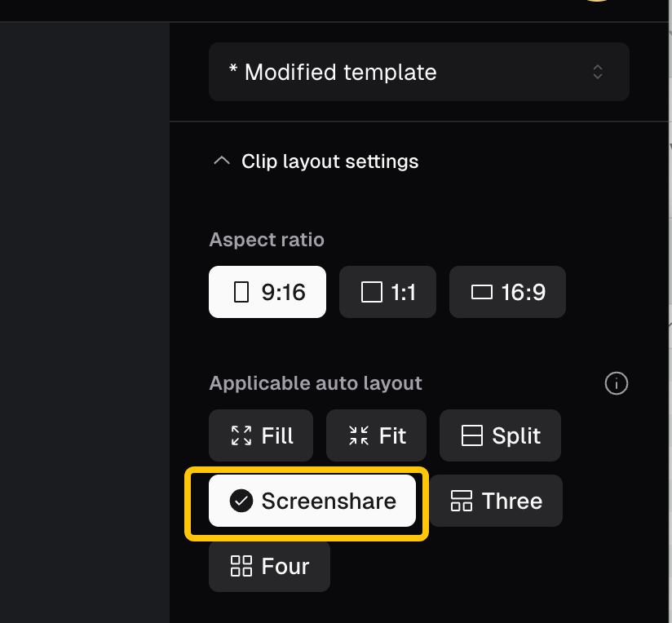Select the 1:1 aspect ratio
Viewport: 672px width, 623px height.
click(387, 292)
